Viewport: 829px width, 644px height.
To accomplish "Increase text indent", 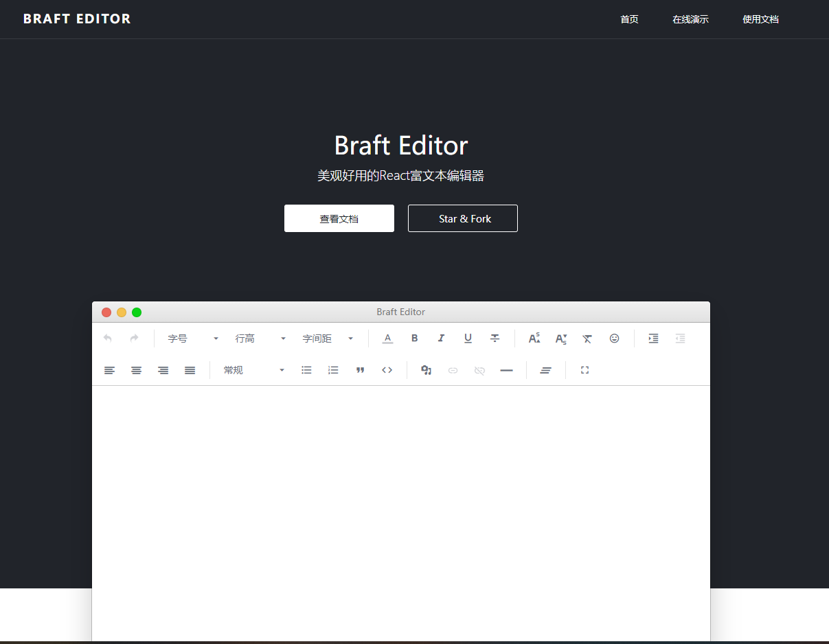I will tap(653, 338).
